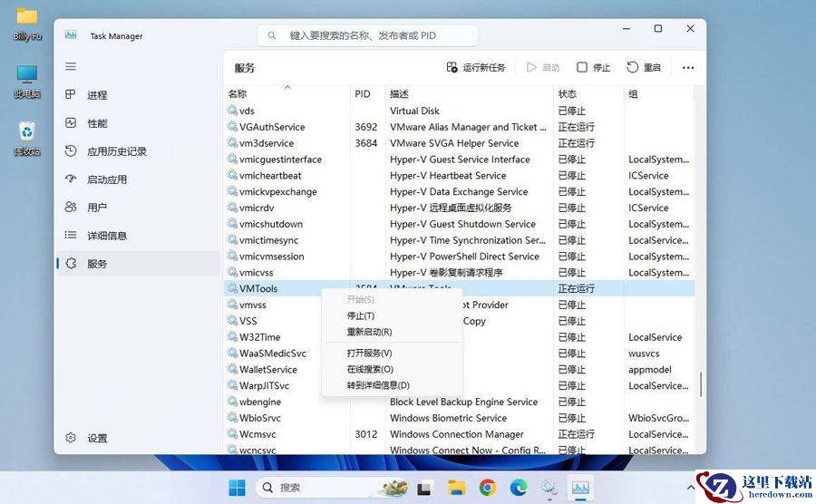816x504 pixels.
Task: Open the Windows Start button
Action: (x=237, y=488)
